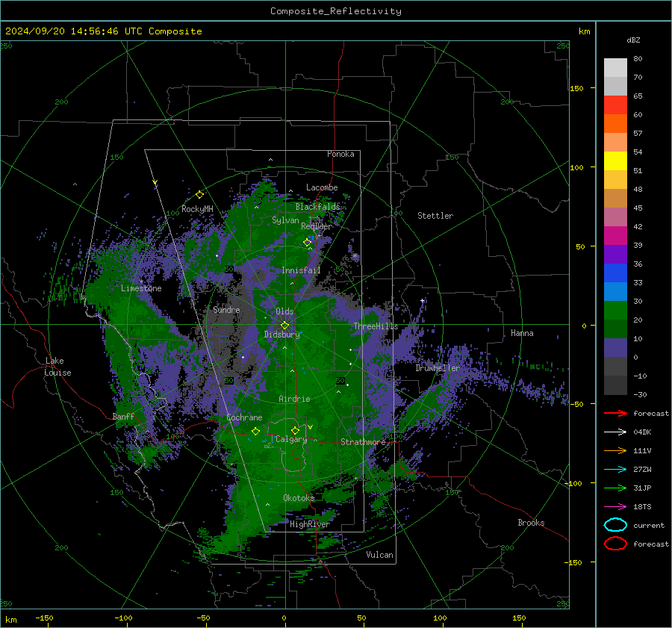The width and height of the screenshot is (672, 628).
Task: Click the Lacombe city label
Action: (322, 187)
